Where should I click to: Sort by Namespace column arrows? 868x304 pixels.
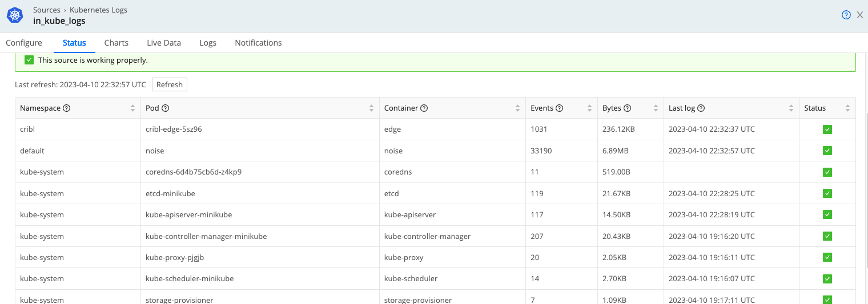(x=132, y=108)
